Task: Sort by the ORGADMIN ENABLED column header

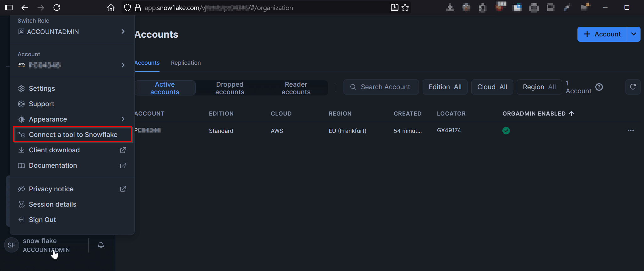Action: coord(534,114)
